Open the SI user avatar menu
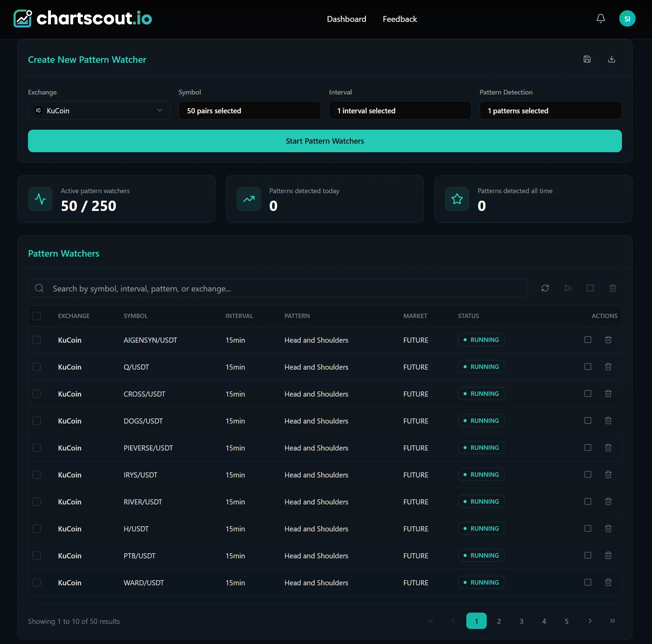Image resolution: width=652 pixels, height=644 pixels. [627, 19]
